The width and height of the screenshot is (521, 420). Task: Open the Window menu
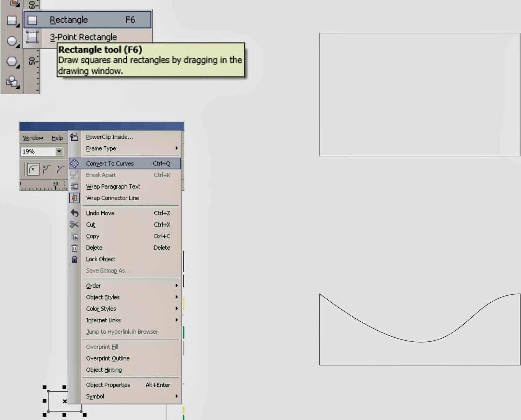point(33,138)
